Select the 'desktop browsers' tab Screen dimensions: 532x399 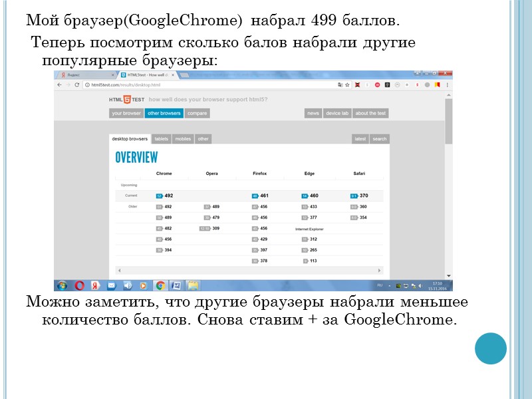(130, 139)
